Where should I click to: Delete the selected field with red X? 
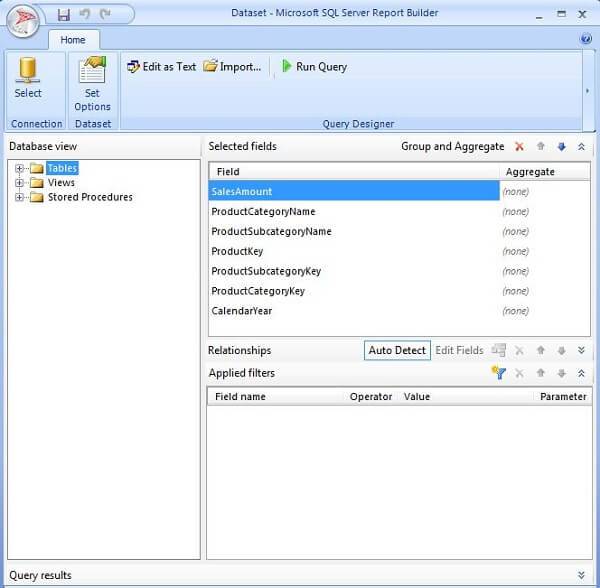pos(519,147)
